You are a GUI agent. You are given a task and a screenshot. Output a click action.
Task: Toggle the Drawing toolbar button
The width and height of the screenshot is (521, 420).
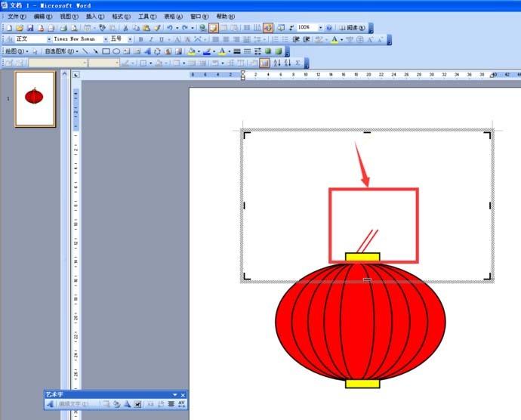[x=267, y=27]
